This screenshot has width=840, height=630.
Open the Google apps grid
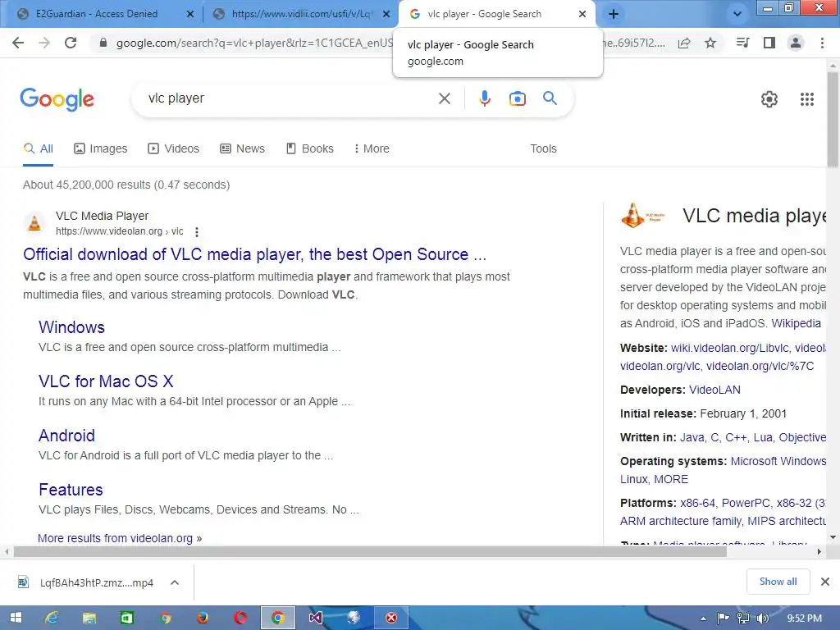pos(807,99)
